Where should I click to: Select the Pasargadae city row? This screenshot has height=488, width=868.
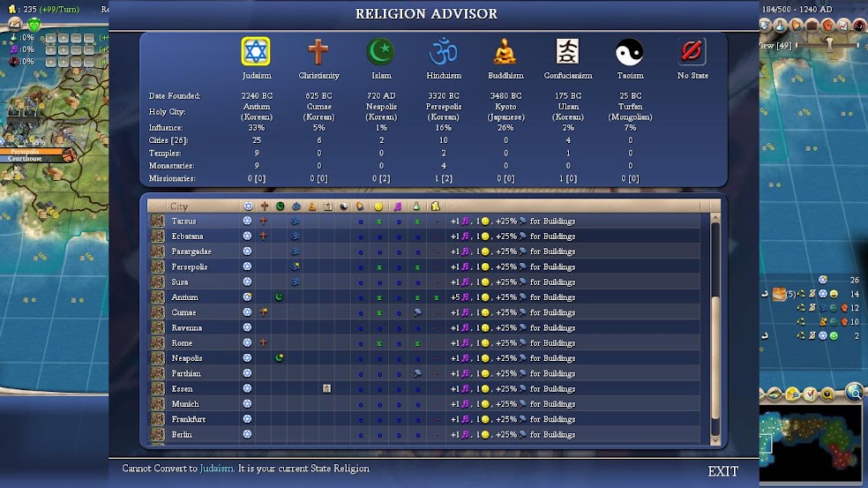(425, 252)
